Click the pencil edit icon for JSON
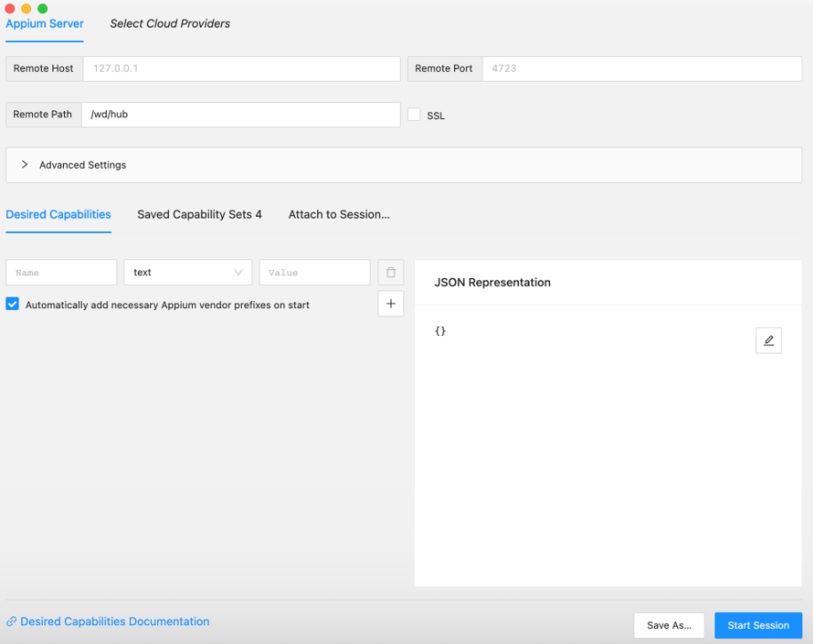 (769, 340)
